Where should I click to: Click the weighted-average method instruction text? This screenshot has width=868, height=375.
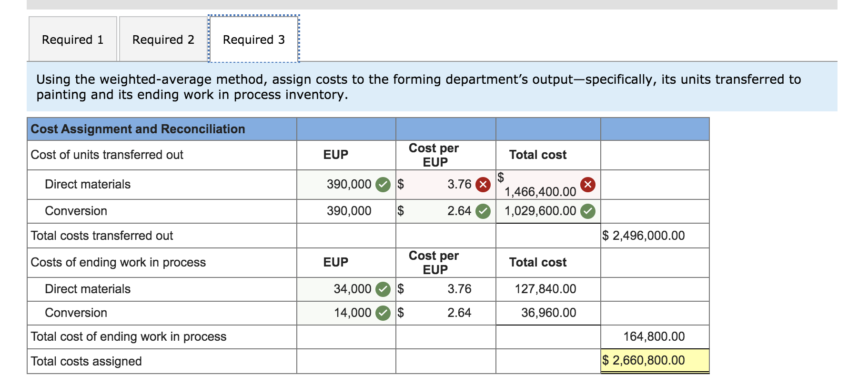pyautogui.click(x=419, y=87)
